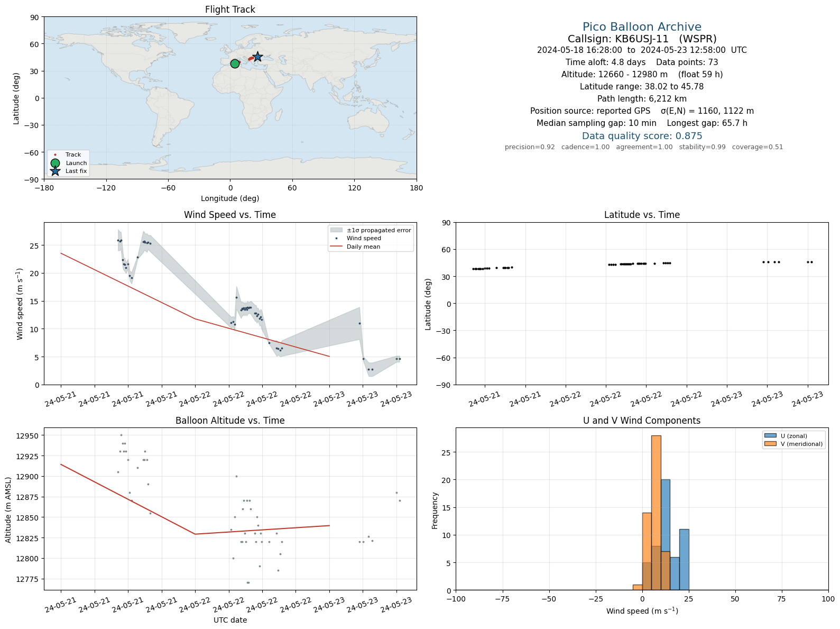Select the Track dot in the map legend
Screen dimensions: 840x629
click(55, 155)
